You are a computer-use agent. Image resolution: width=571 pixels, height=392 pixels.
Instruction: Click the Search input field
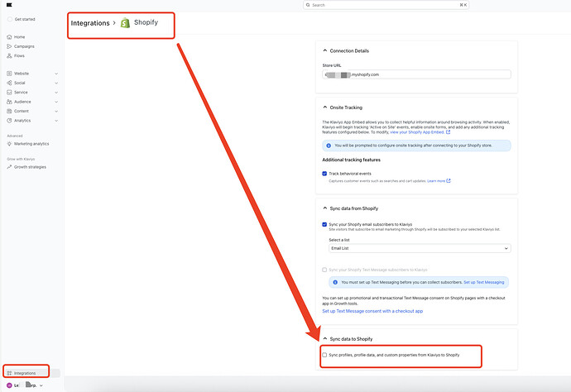(x=386, y=5)
